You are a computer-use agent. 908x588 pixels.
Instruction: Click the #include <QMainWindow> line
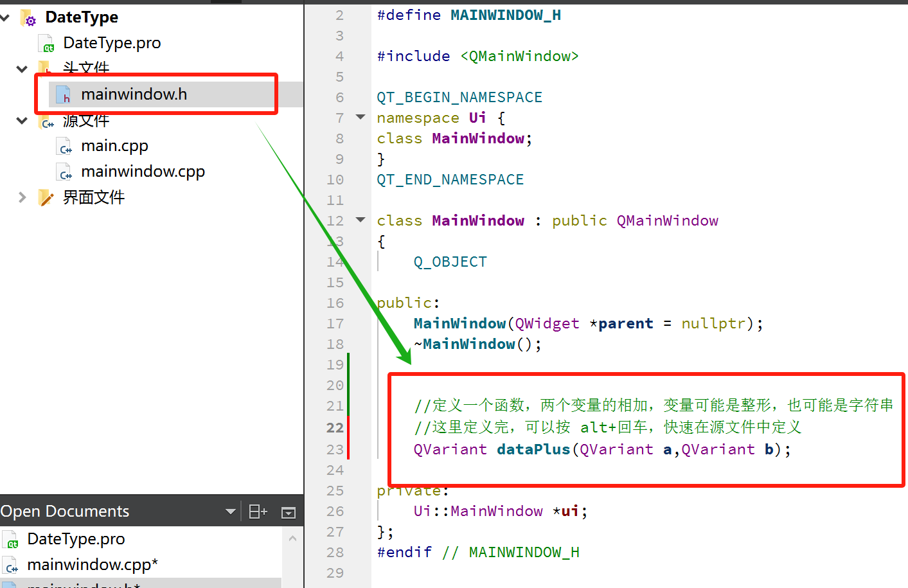(x=477, y=56)
